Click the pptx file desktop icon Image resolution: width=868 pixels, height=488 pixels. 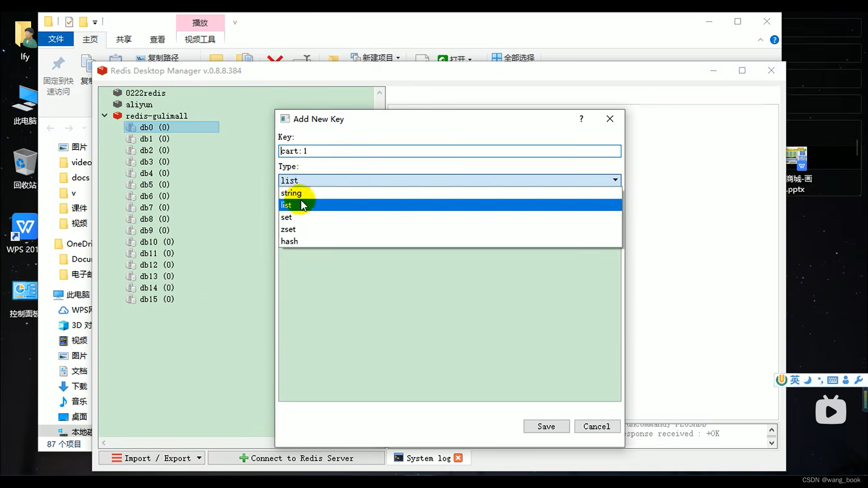pyautogui.click(x=798, y=170)
